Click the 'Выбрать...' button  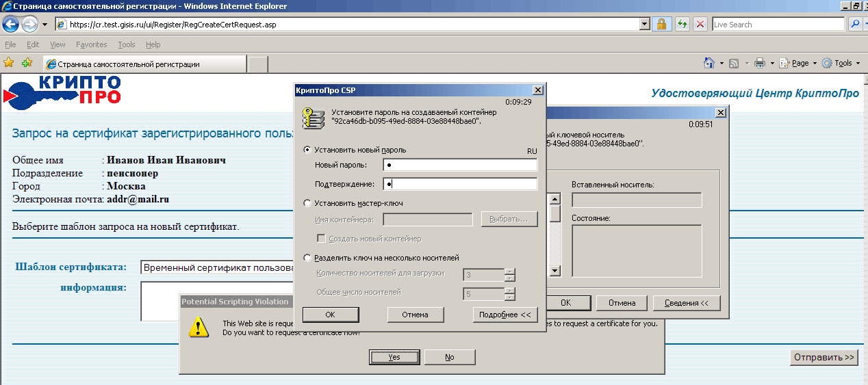510,220
